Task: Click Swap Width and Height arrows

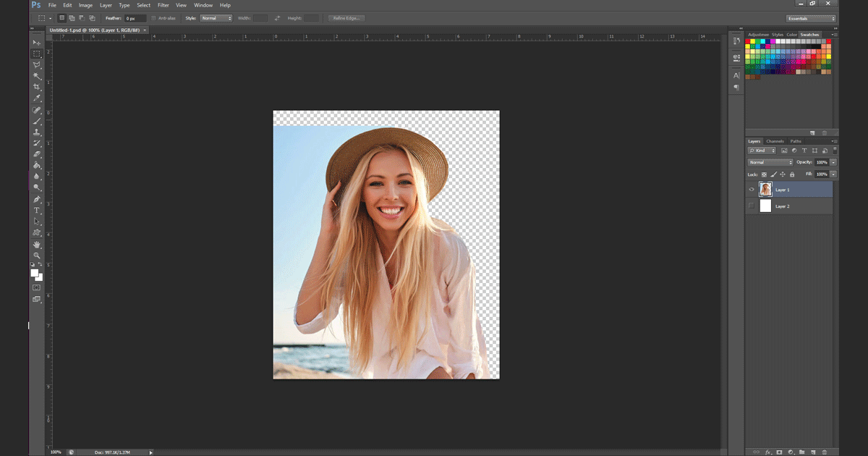Action: click(278, 17)
